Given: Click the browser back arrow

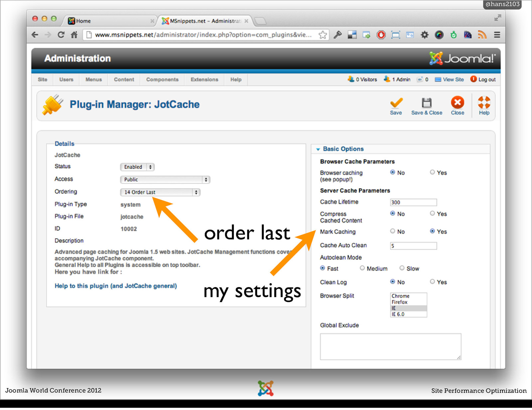Looking at the screenshot, I should [x=35, y=35].
